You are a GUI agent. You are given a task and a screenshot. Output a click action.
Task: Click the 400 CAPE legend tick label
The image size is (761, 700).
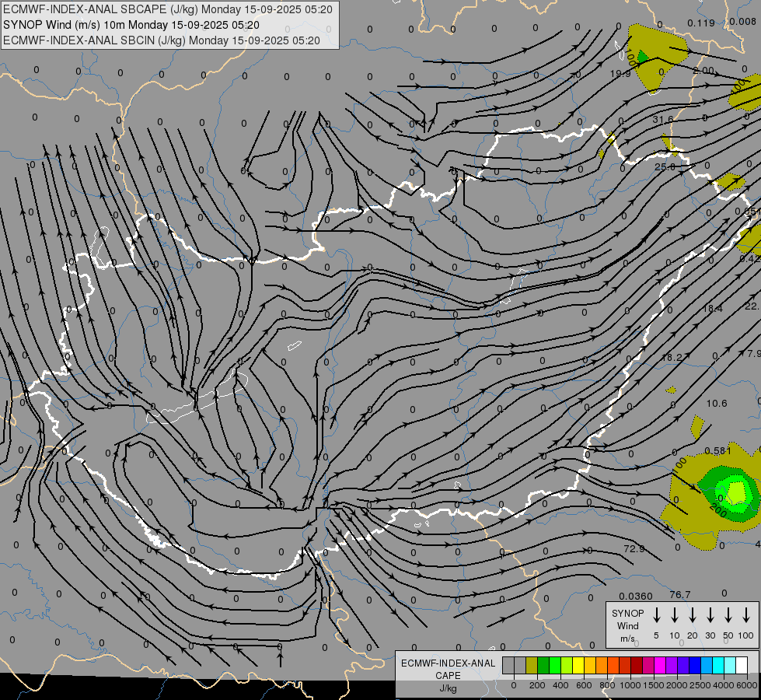560,685
